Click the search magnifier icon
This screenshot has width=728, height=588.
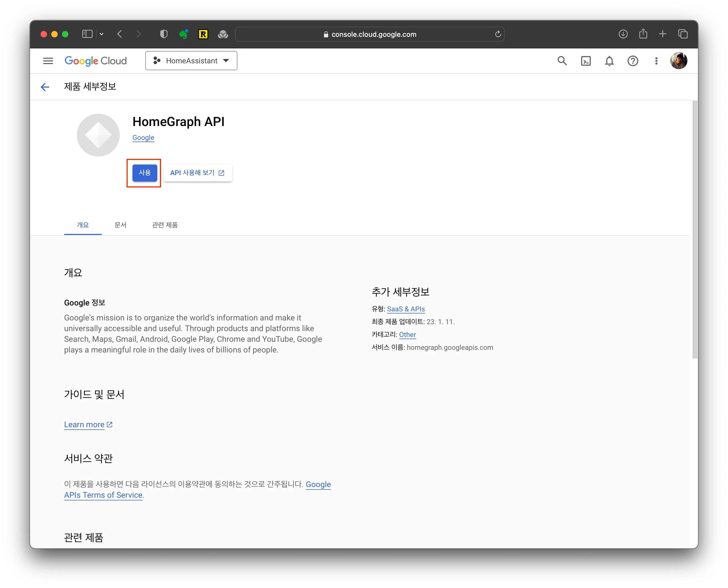click(x=562, y=61)
